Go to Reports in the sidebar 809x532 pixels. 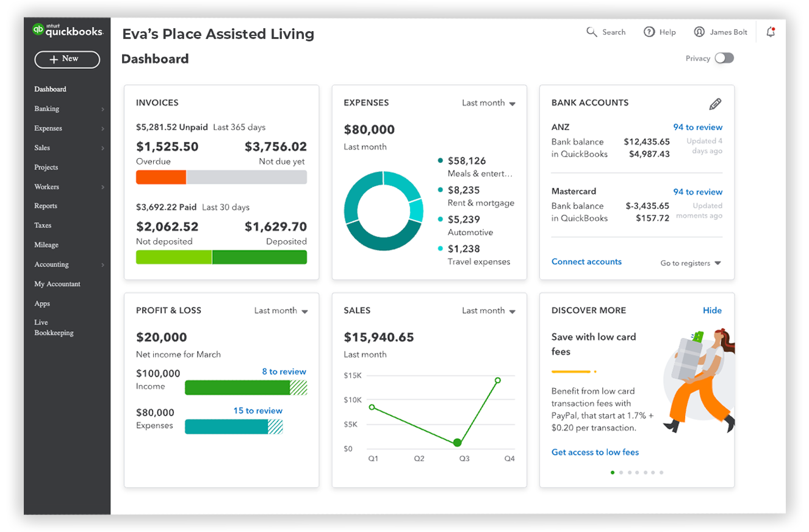[45, 206]
